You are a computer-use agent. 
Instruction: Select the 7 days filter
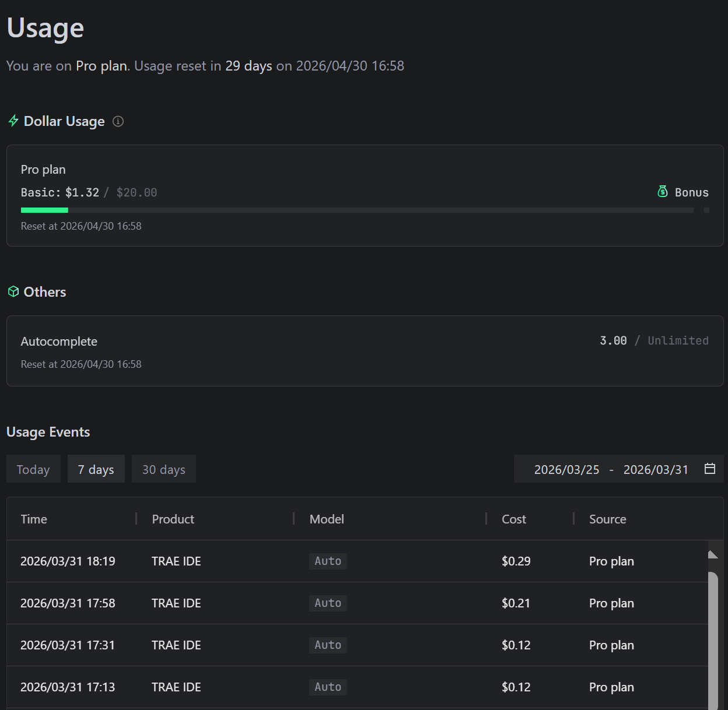pos(96,469)
